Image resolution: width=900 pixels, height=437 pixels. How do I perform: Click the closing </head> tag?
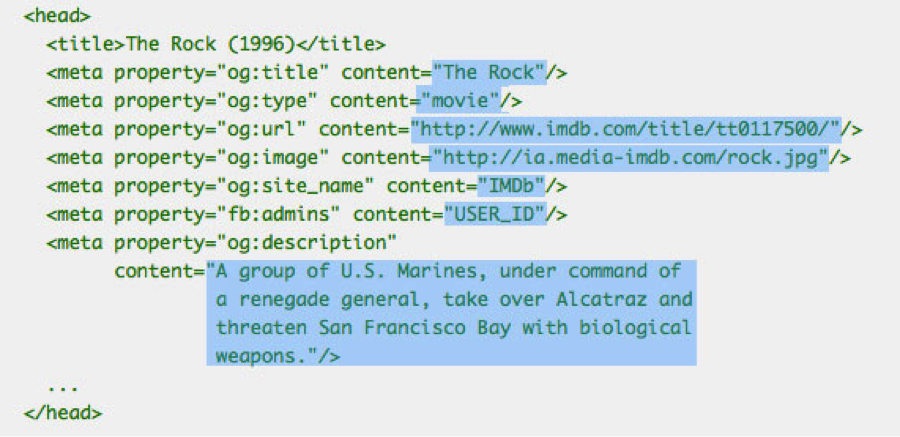click(63, 412)
